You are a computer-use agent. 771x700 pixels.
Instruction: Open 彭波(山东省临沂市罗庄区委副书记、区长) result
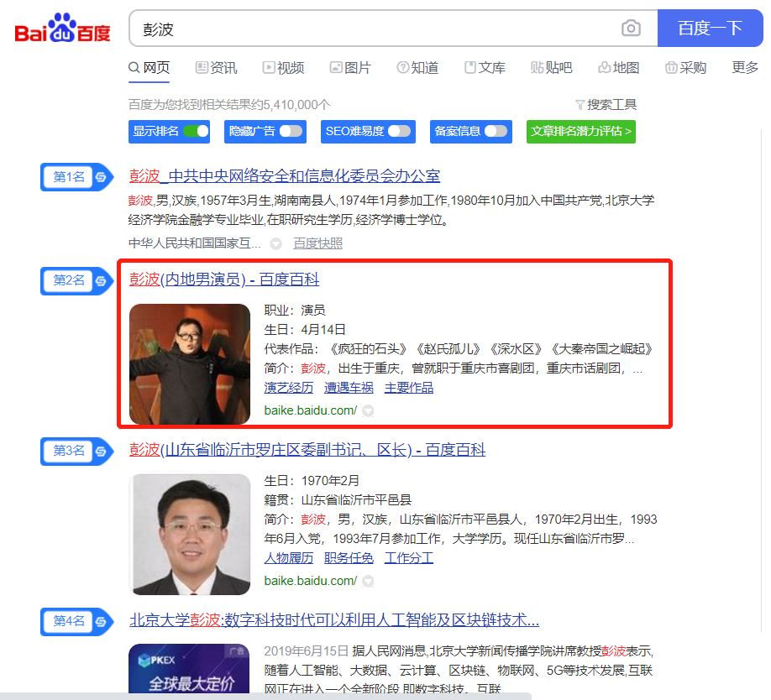[x=307, y=450]
